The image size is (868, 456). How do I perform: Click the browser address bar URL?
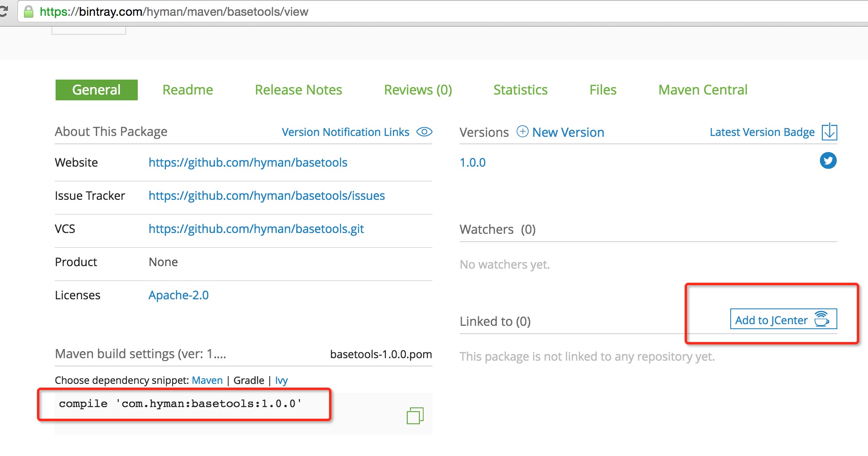click(174, 12)
